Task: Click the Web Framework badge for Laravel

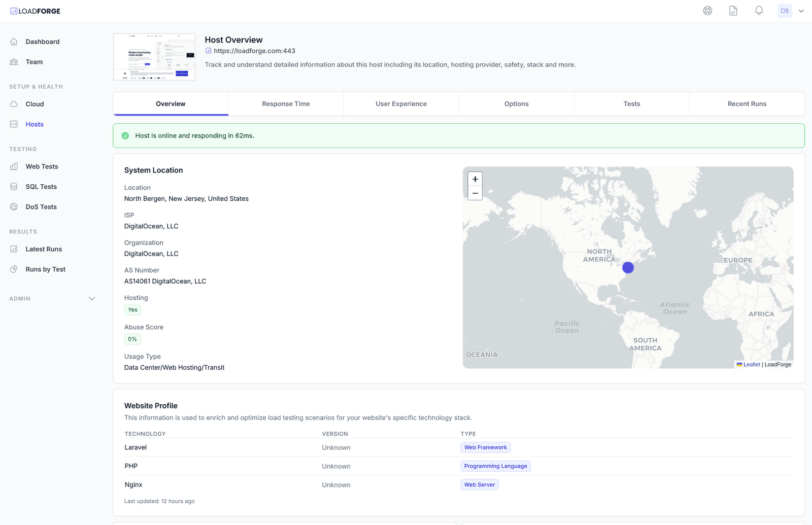Action: coord(485,447)
